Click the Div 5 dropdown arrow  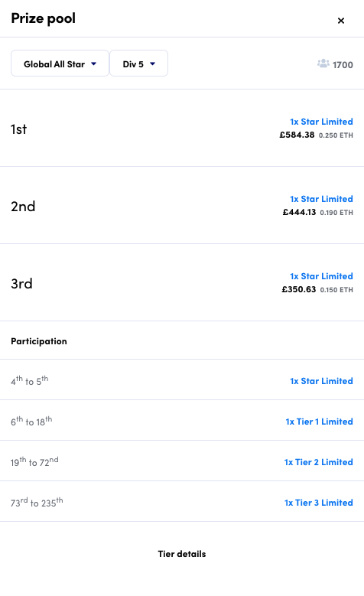pos(152,64)
